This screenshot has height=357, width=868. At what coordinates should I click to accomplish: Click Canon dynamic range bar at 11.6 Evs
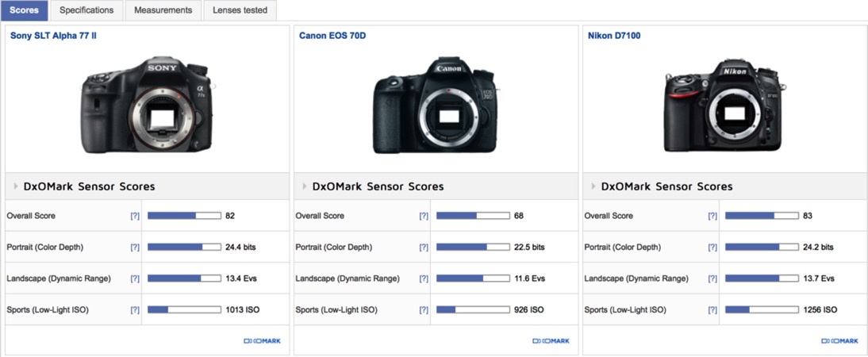474,278
